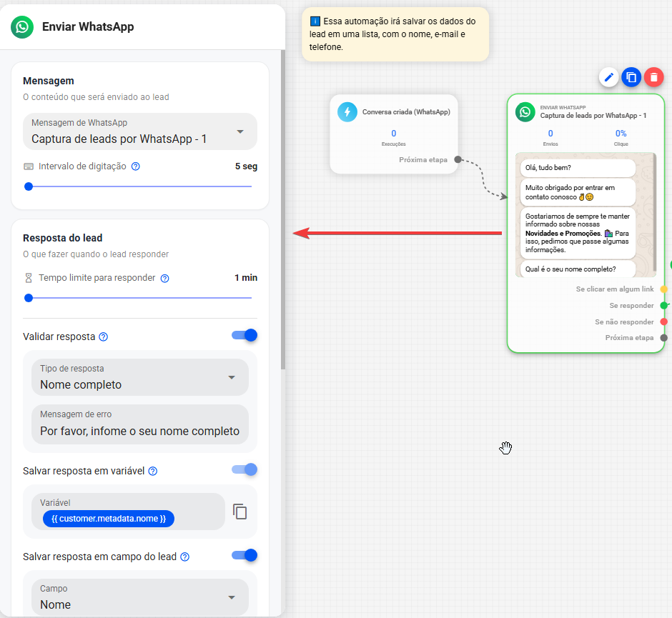Show help for Salvar resposta em variável
672x618 pixels.
tap(152, 471)
